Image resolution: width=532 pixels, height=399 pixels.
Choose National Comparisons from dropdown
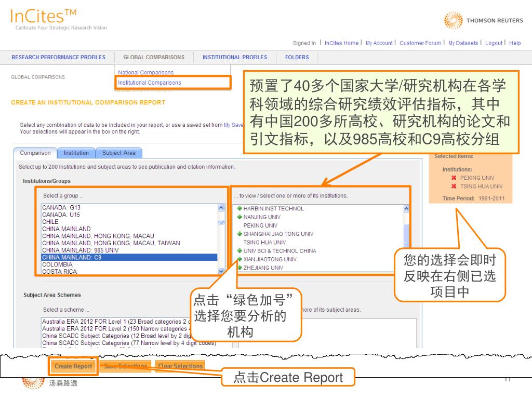145,72
